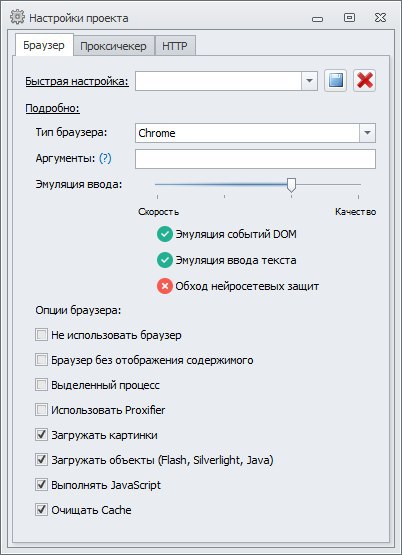Enable Браузер без отображения содержимого checkbox
Image resolution: width=402 pixels, height=555 pixels.
coord(41,360)
